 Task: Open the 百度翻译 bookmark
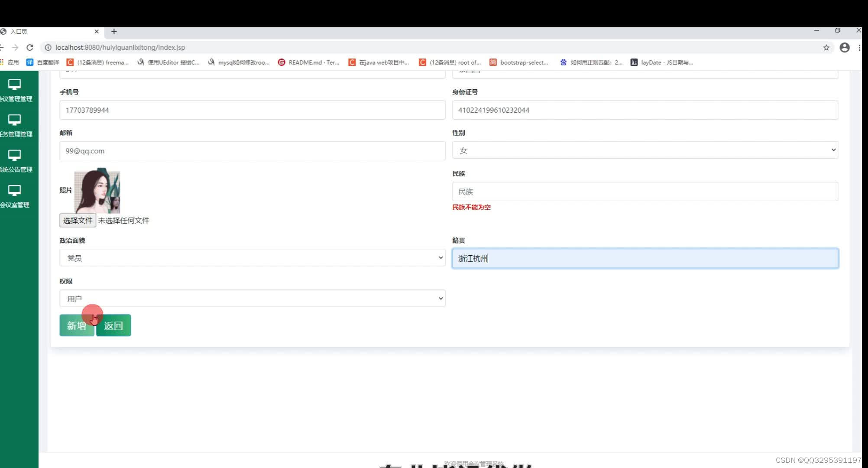pos(43,62)
